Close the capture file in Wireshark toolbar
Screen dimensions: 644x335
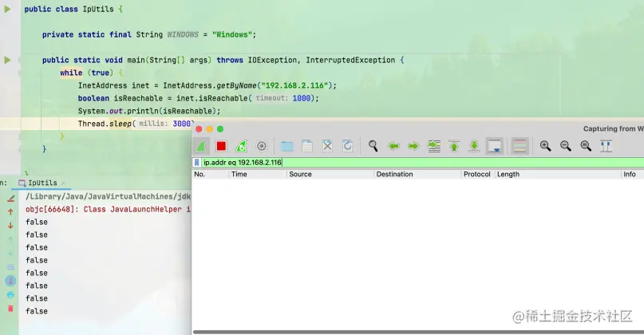[x=327, y=146]
